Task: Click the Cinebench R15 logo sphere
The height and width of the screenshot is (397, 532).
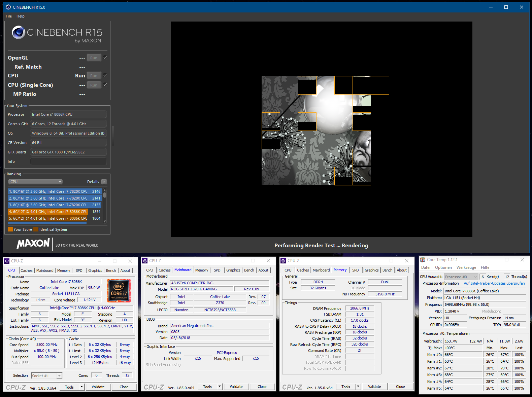Action: click(x=19, y=32)
